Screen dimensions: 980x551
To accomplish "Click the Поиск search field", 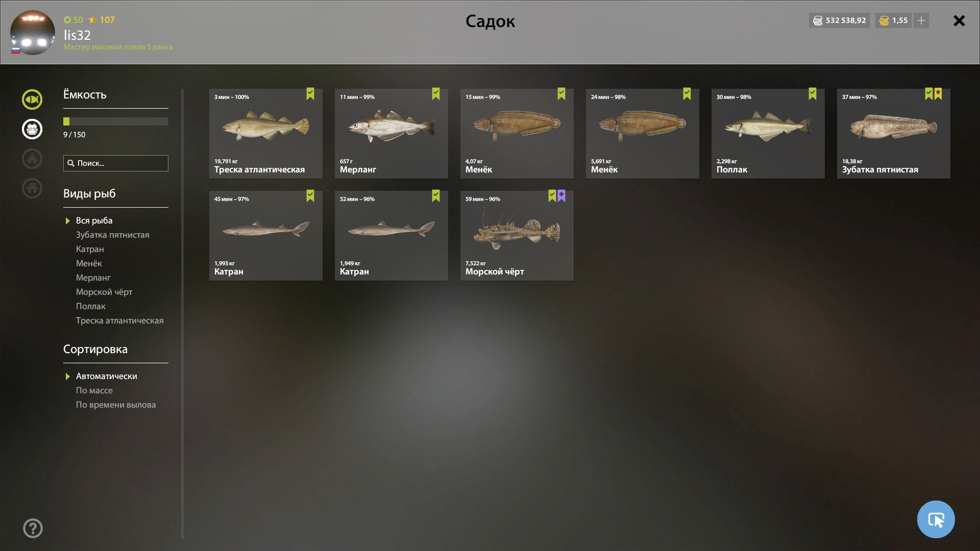I will pos(116,163).
